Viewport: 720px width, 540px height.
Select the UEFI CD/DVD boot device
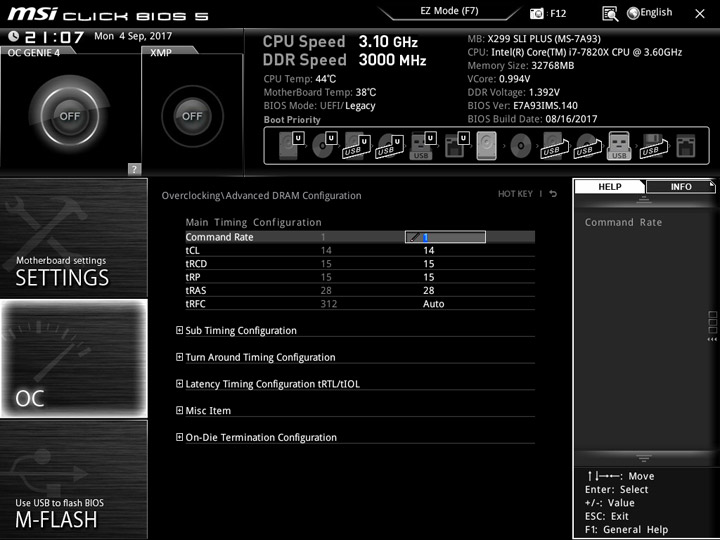pyautogui.click(x=325, y=146)
